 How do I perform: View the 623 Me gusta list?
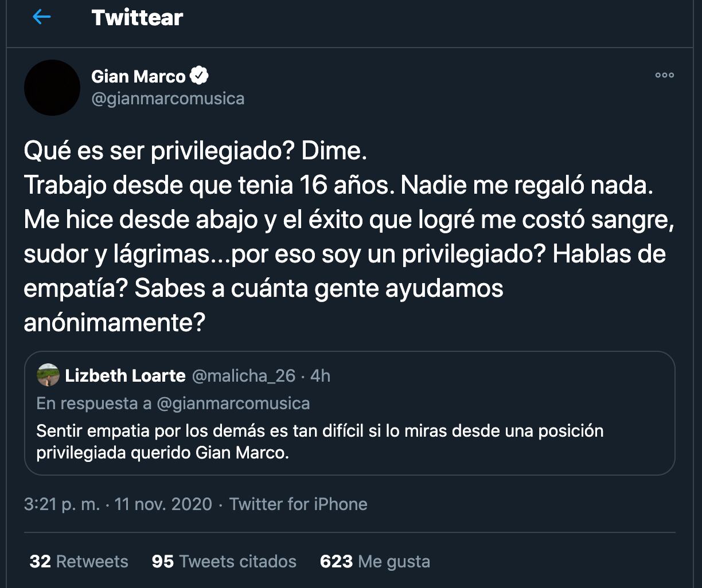click(375, 562)
